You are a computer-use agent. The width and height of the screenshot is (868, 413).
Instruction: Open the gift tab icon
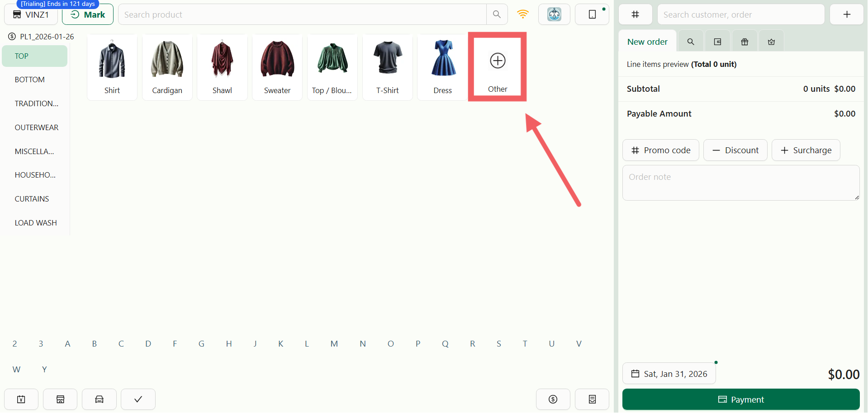coord(745,42)
